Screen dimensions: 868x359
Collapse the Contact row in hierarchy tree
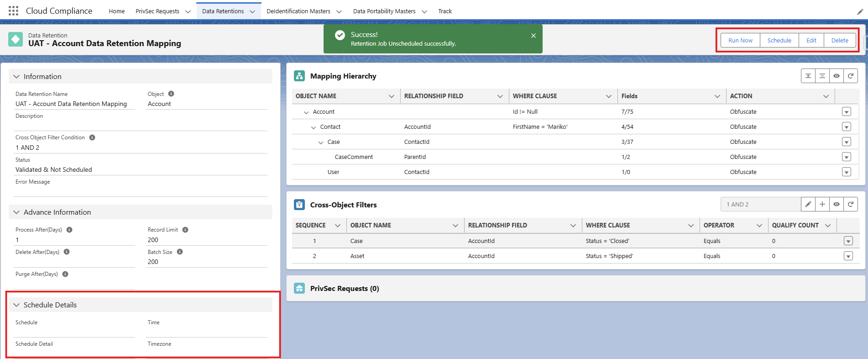[314, 127]
